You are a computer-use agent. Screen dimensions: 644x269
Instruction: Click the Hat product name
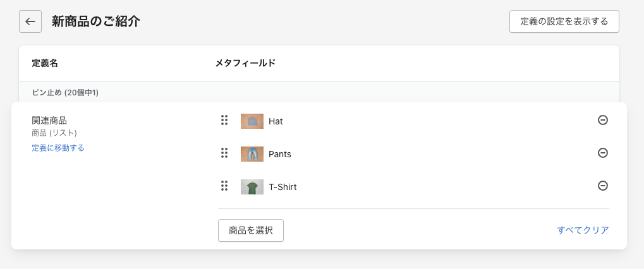point(276,121)
